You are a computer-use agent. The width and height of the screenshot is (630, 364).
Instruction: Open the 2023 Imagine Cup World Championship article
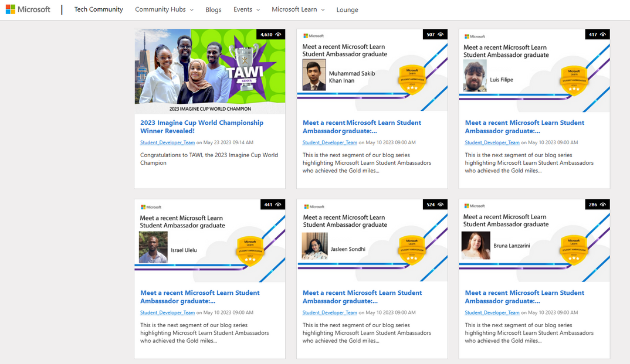(x=202, y=127)
